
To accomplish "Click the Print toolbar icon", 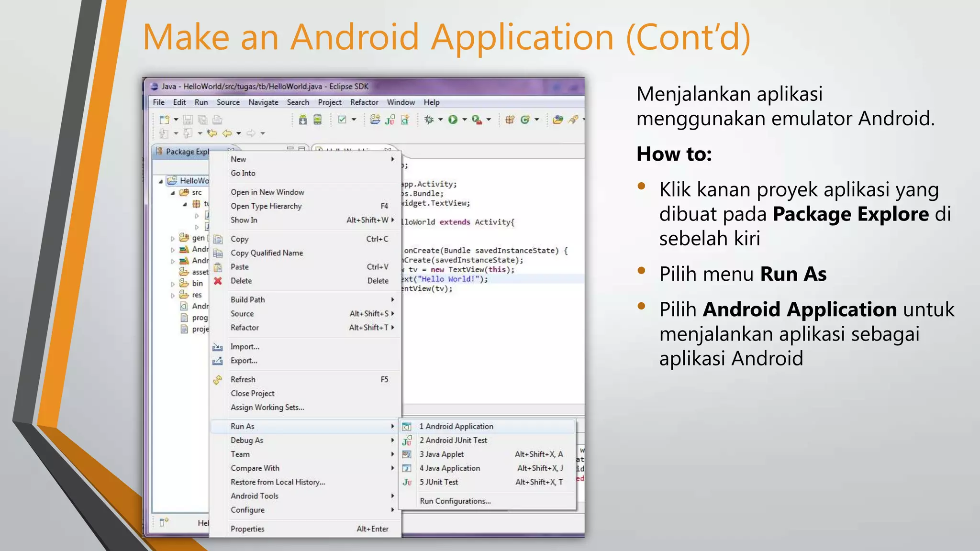I will click(x=217, y=120).
